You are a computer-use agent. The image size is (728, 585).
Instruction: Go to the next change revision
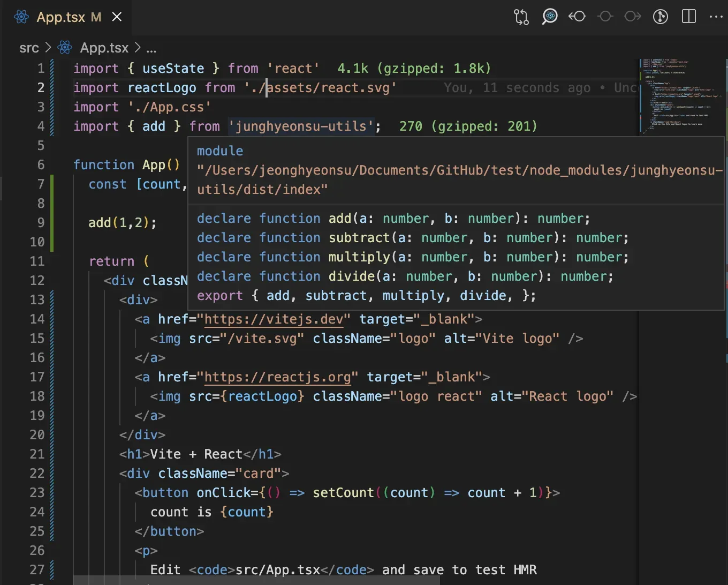click(x=633, y=17)
